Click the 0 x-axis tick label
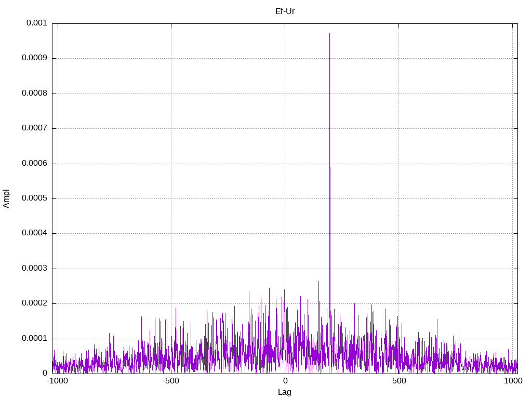 285,381
